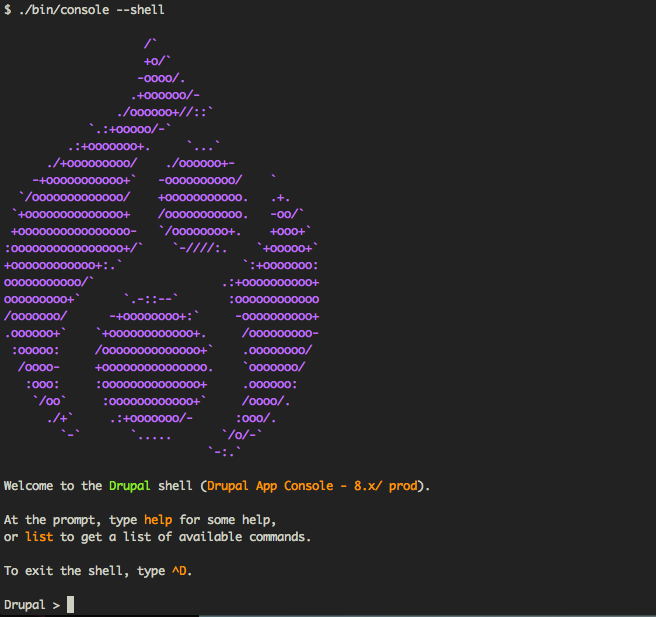Click the 'Drupal >' prompt label
This screenshot has height=617, width=656.
point(32,605)
